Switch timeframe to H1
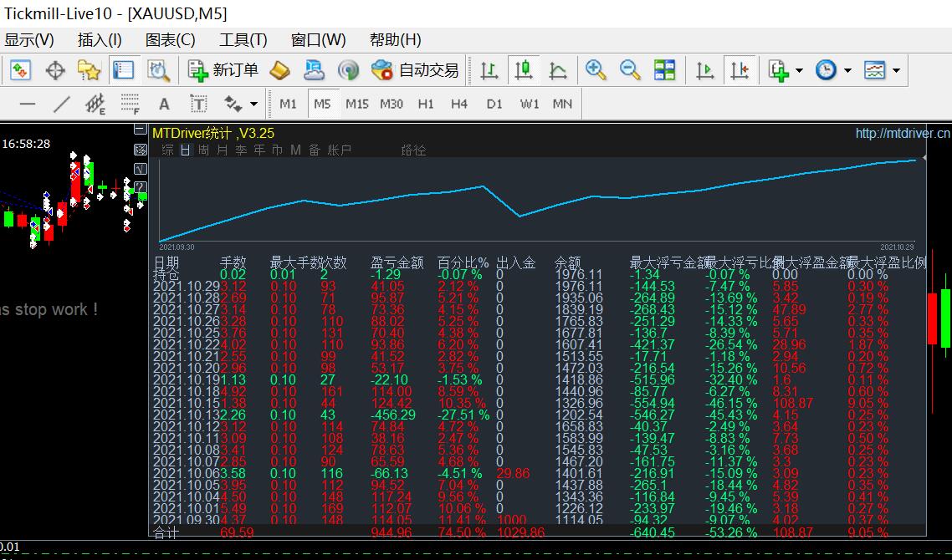 (426, 104)
